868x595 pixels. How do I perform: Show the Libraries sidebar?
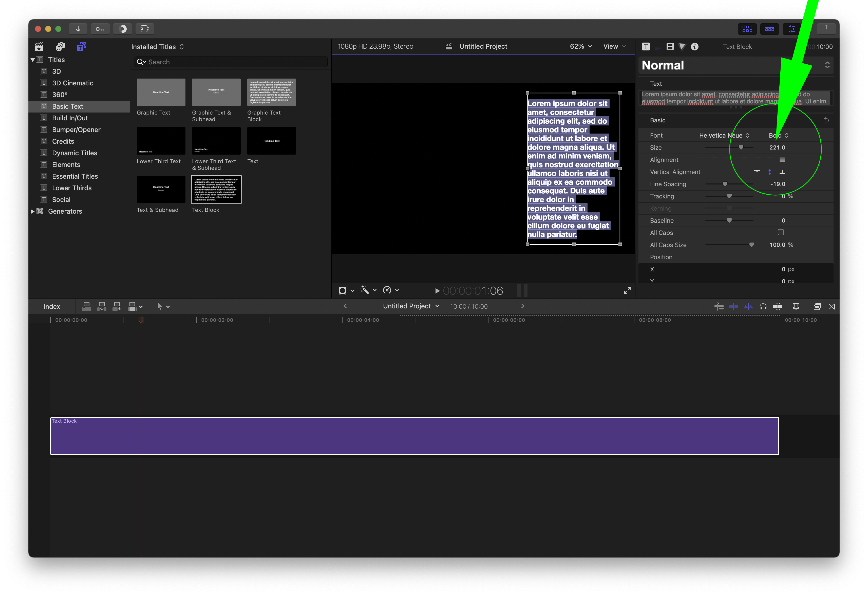click(39, 47)
